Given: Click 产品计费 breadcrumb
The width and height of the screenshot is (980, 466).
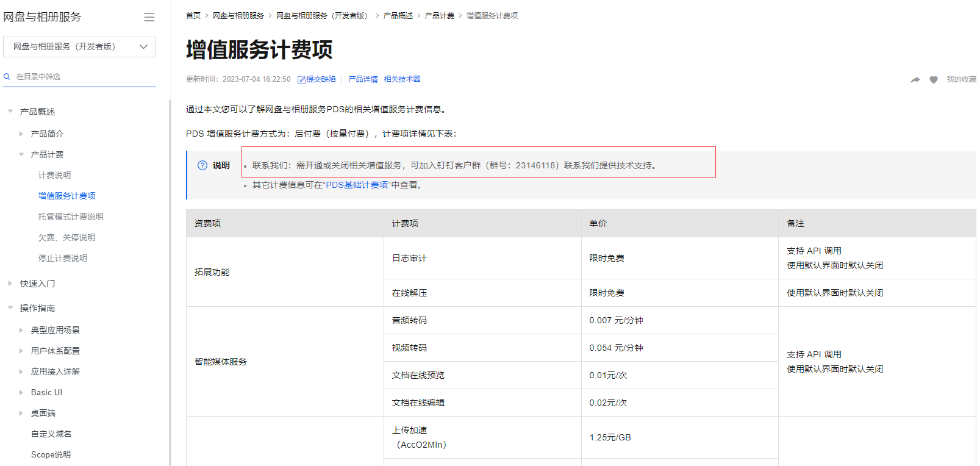Looking at the screenshot, I should (x=440, y=16).
